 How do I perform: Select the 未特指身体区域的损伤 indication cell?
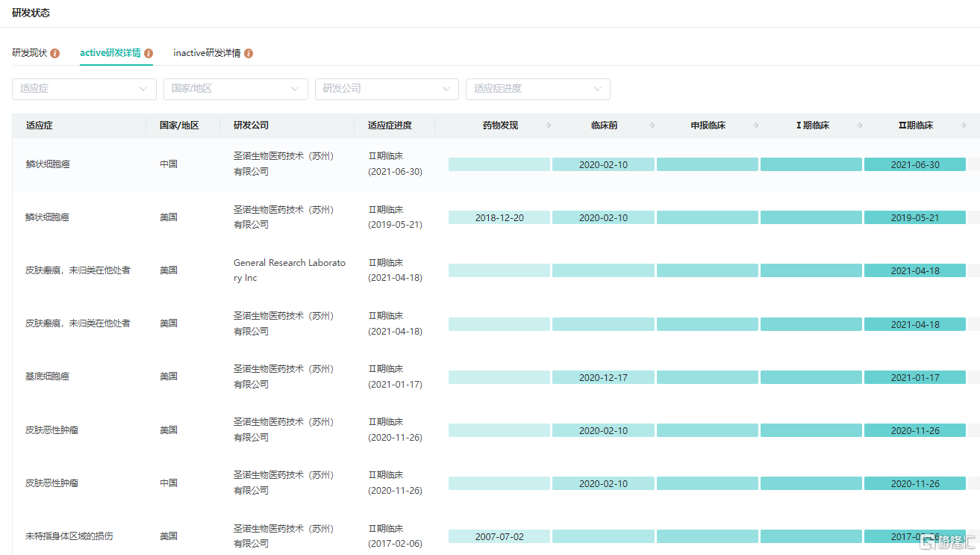(69, 536)
